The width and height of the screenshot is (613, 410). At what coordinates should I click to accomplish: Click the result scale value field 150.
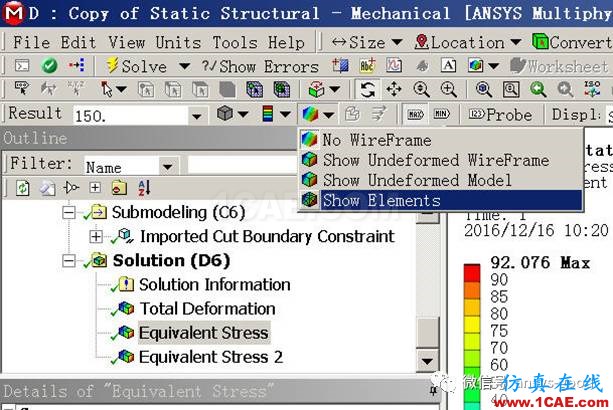pos(130,116)
